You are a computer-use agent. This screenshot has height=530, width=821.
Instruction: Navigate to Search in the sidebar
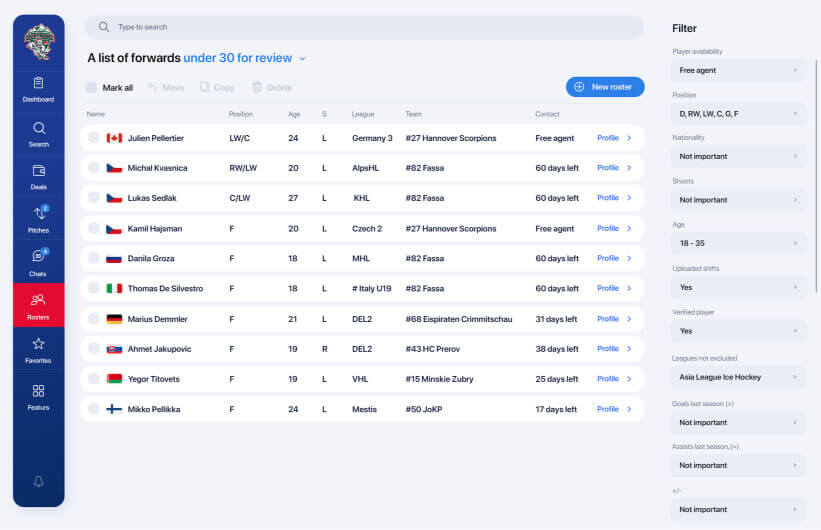pyautogui.click(x=39, y=134)
